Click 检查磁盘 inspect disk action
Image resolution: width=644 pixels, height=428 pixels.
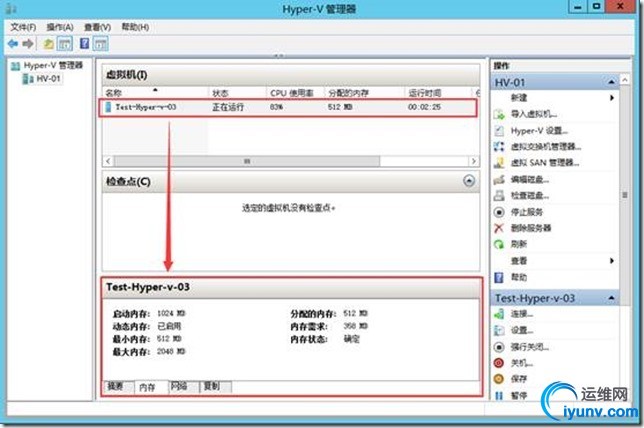pos(529,196)
